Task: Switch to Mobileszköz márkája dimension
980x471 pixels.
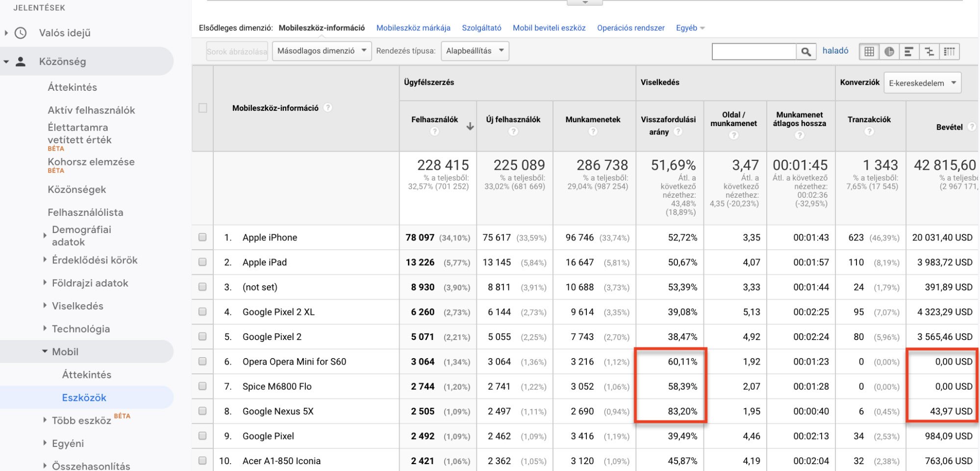Action: click(x=413, y=28)
